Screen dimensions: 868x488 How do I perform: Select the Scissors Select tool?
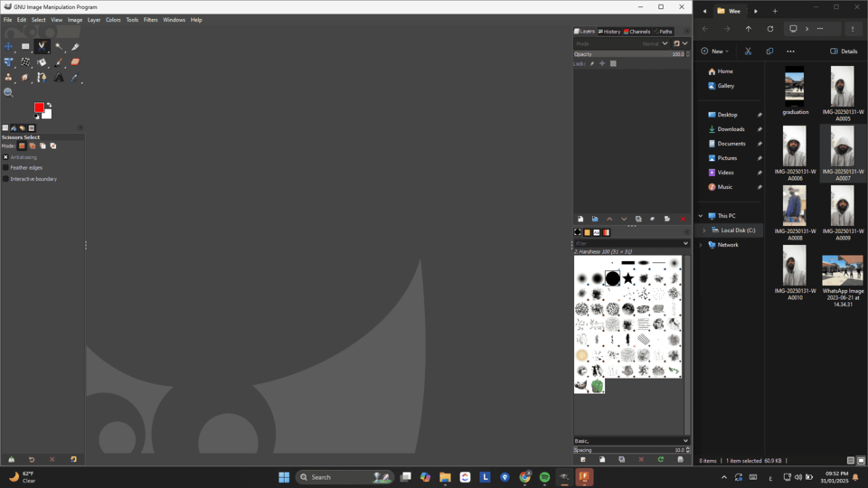[x=42, y=46]
